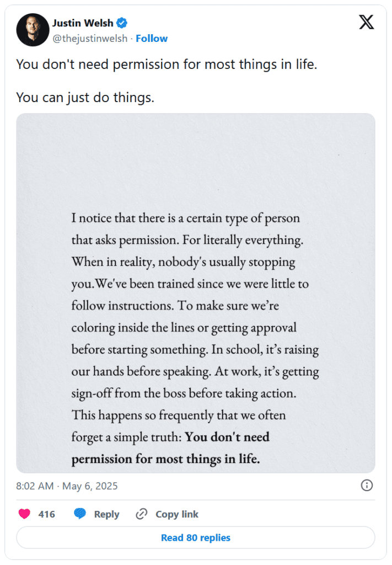Click the blue reply bubble icon
This screenshot has height=565, width=392.
(79, 514)
